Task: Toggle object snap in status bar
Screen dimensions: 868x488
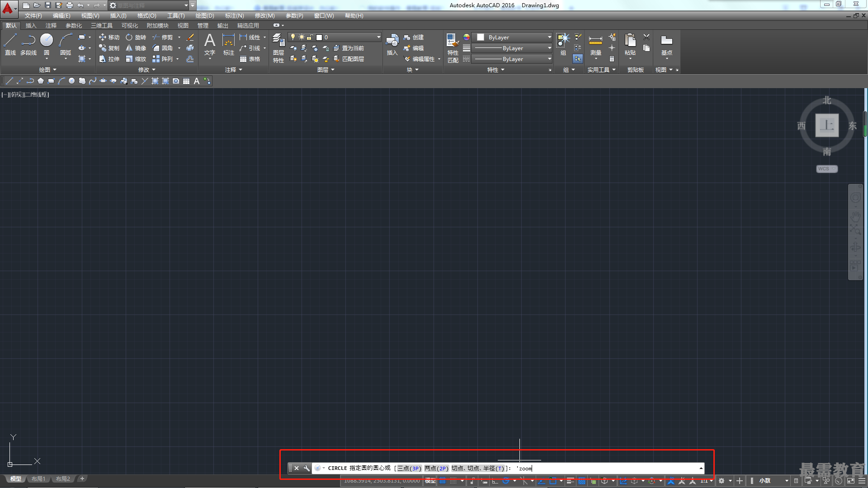Action: [x=552, y=481]
